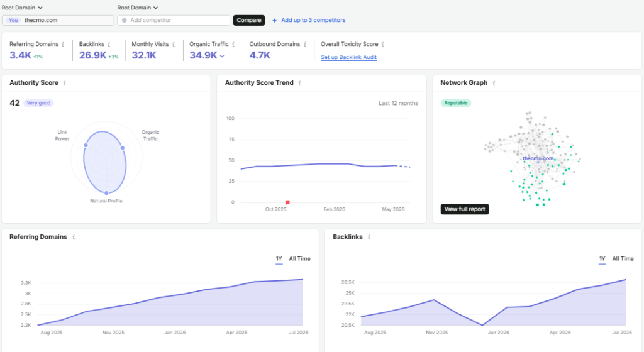Click View full report button
Screen dimensions: 644x352
click(465, 209)
